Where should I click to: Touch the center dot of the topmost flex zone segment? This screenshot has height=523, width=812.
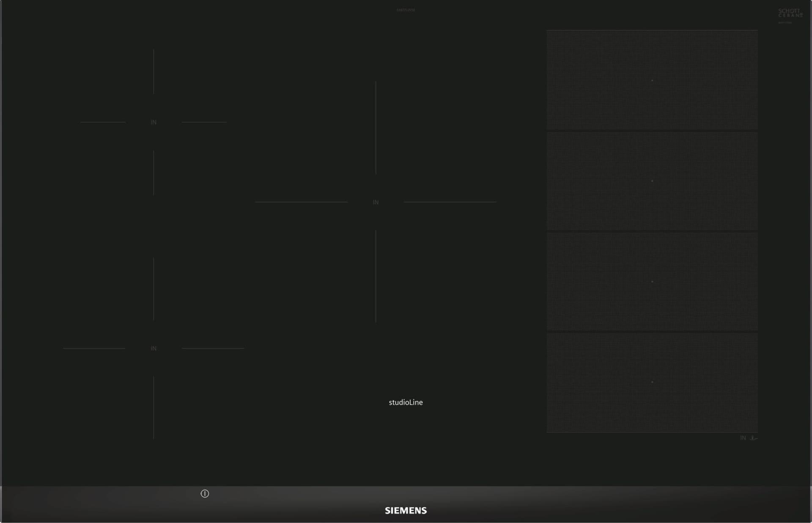pos(652,80)
